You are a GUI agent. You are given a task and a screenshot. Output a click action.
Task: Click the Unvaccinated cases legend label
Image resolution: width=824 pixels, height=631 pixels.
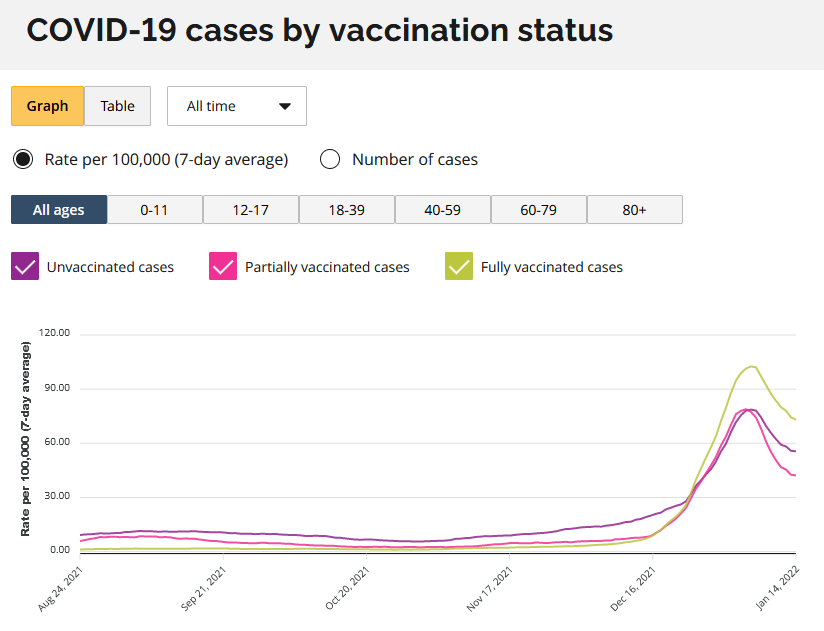[110, 267]
